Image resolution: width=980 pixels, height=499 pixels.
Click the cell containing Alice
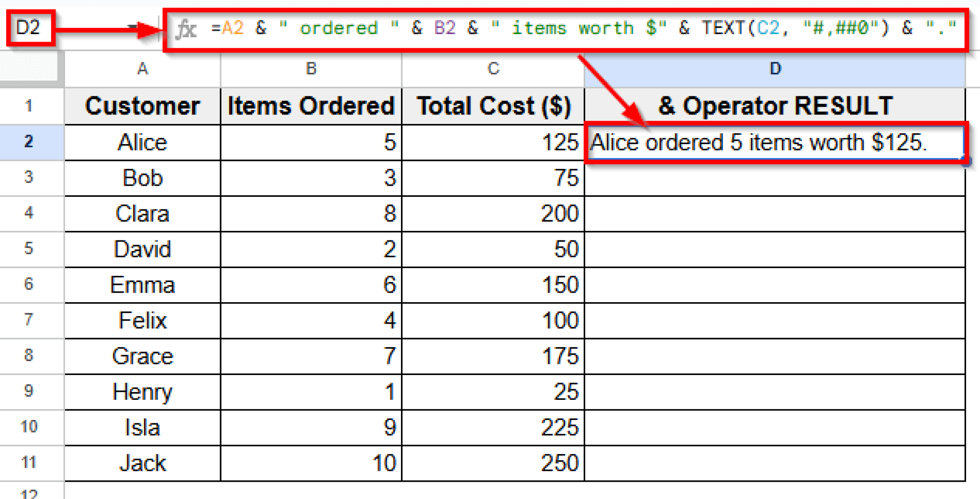tap(142, 142)
